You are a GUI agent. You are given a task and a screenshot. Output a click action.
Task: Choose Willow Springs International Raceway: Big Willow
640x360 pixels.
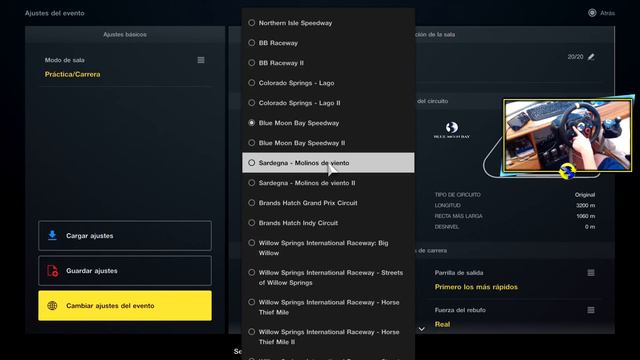point(328,248)
